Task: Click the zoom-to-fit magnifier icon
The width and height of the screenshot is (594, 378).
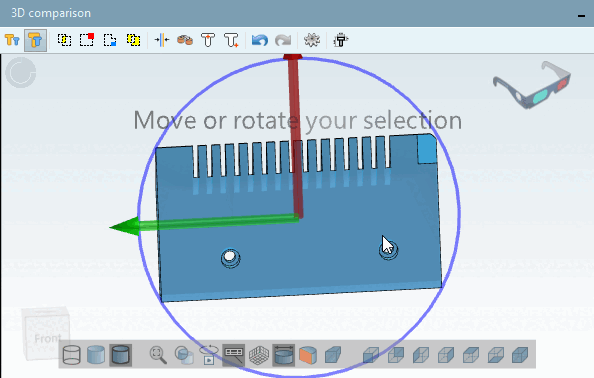Action: point(158,355)
